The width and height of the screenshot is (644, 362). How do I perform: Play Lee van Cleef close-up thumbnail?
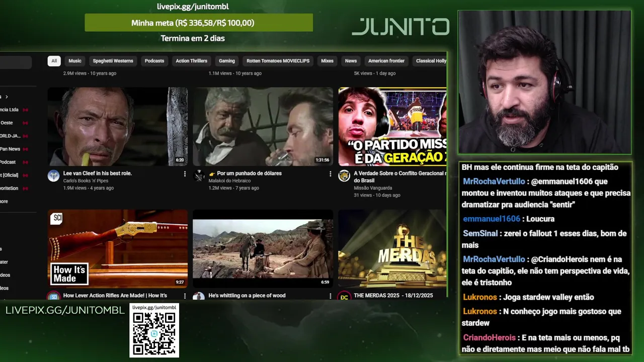pyautogui.click(x=118, y=127)
